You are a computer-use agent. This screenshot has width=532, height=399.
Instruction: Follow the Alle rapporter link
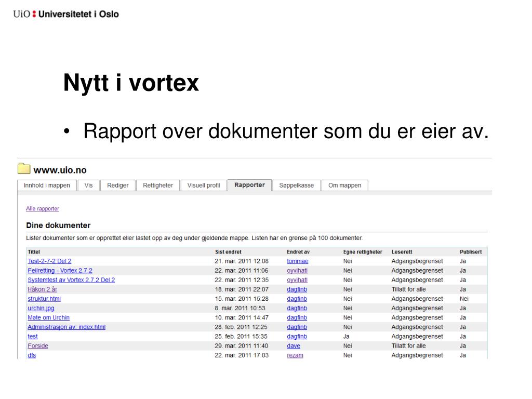pos(43,208)
